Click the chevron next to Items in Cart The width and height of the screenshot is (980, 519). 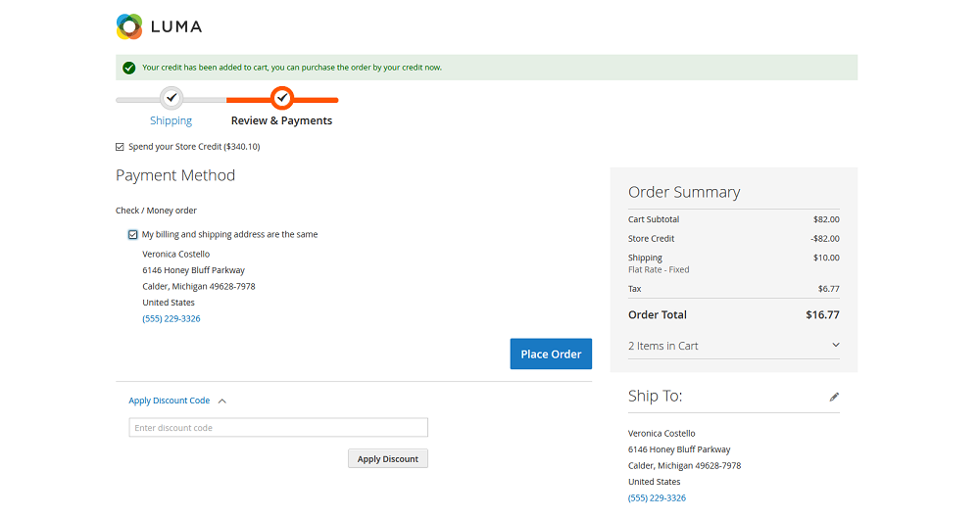click(836, 346)
